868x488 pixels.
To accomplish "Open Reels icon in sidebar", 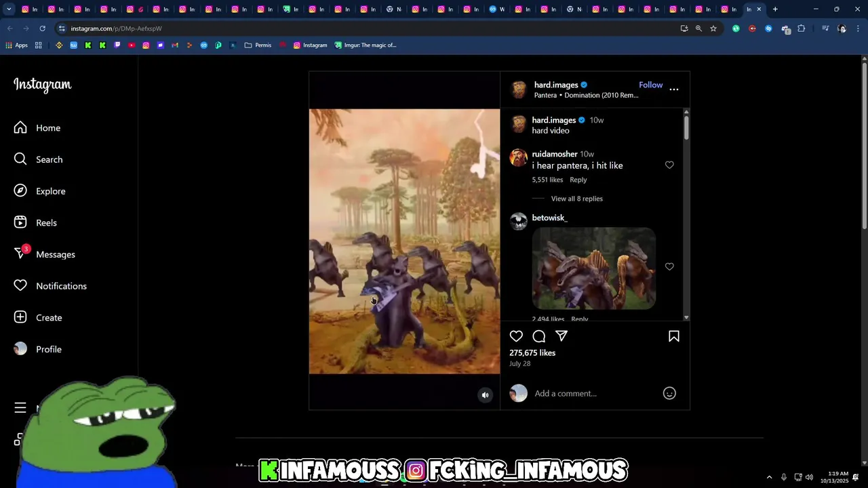I will [20, 222].
